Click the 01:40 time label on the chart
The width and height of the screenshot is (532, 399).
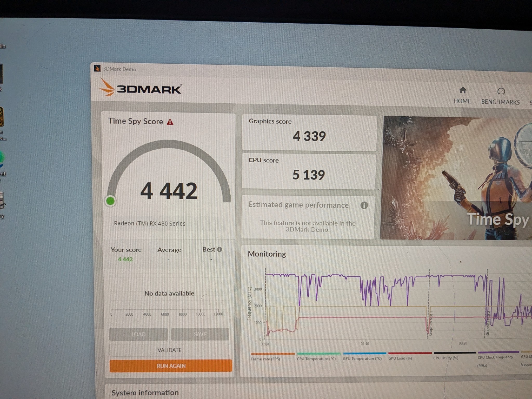(365, 344)
